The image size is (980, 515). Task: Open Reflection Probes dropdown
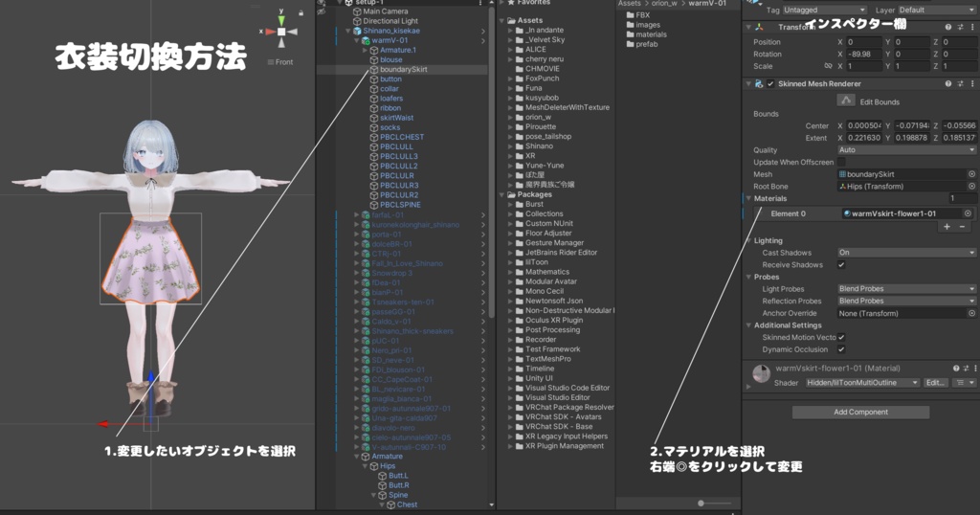[x=906, y=301]
